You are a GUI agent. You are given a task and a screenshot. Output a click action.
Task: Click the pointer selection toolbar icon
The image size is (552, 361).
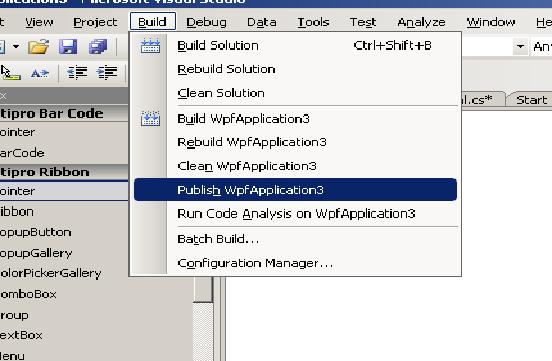(x=10, y=73)
